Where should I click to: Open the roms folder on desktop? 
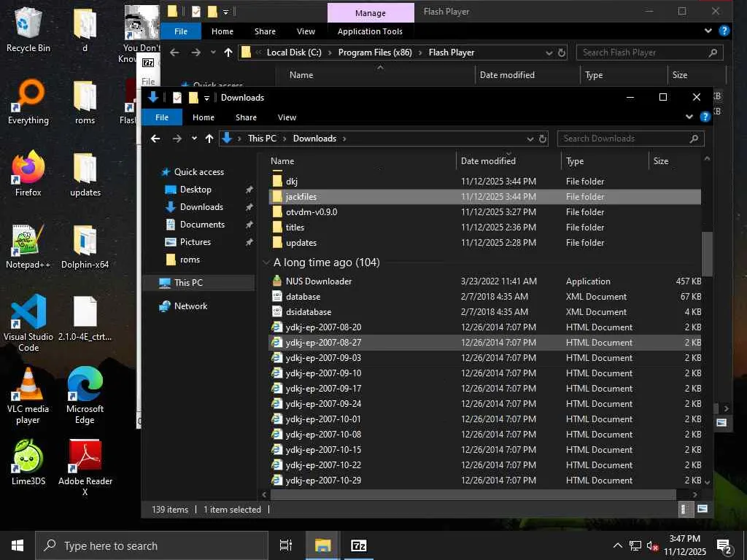(x=85, y=102)
